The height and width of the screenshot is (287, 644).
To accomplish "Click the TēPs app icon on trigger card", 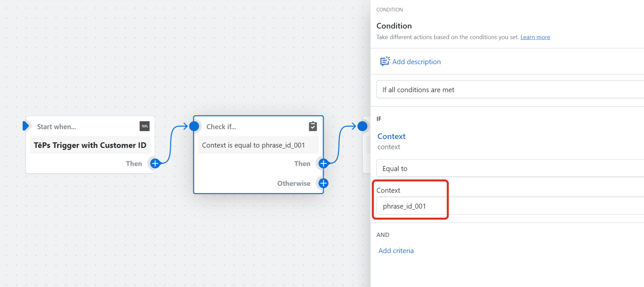I will pyautogui.click(x=144, y=126).
